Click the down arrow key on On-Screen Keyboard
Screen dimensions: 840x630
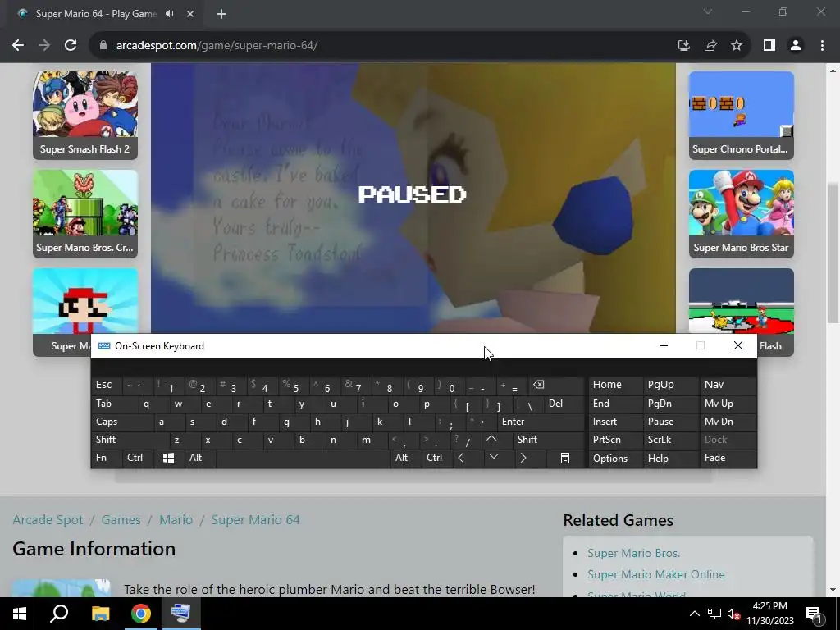[494, 458]
